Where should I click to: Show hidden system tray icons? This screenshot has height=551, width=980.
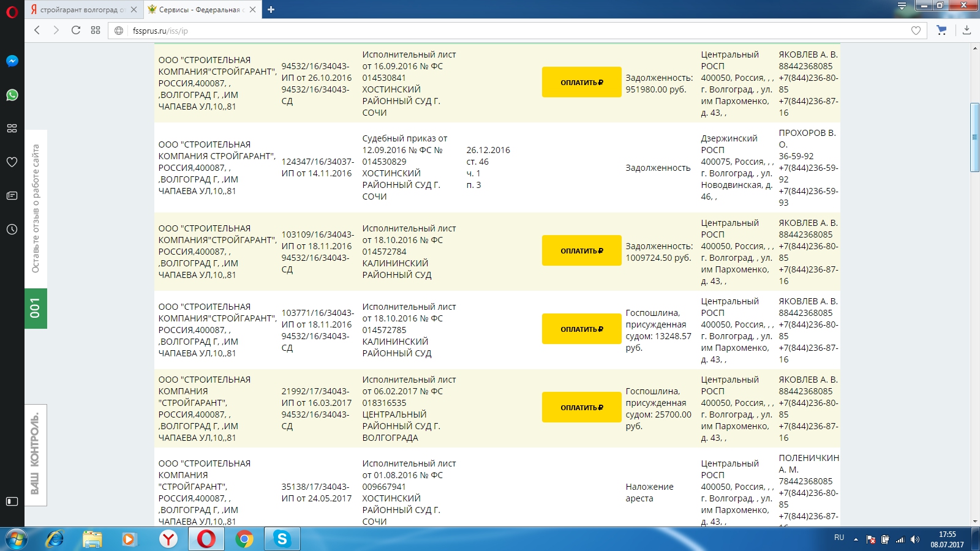pyautogui.click(x=856, y=539)
